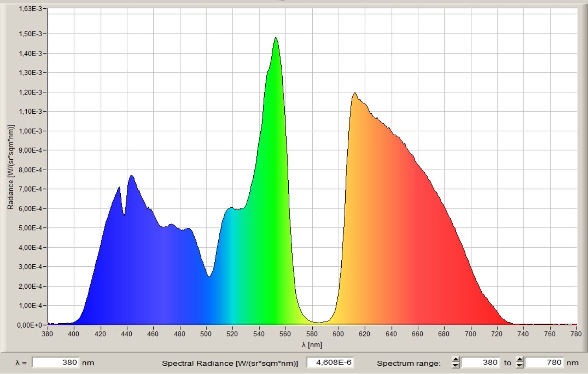Click the 760 x-axis tick label
The image size is (588, 374).
pyautogui.click(x=550, y=335)
